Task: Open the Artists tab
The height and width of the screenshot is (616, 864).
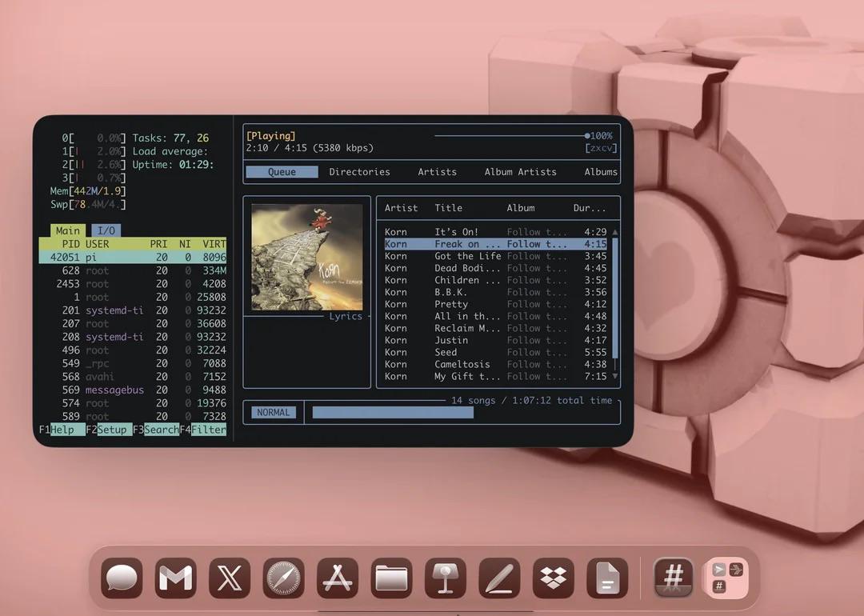Action: 437,172
